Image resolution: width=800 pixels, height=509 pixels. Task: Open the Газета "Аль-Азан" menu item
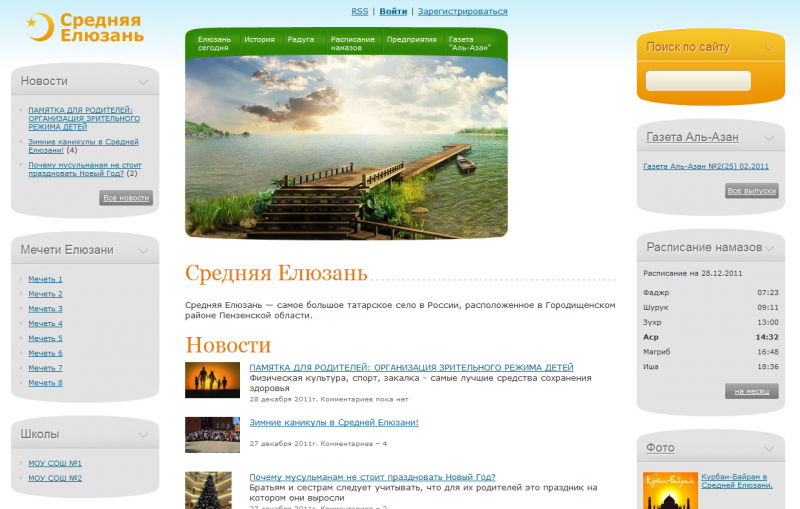(x=469, y=43)
